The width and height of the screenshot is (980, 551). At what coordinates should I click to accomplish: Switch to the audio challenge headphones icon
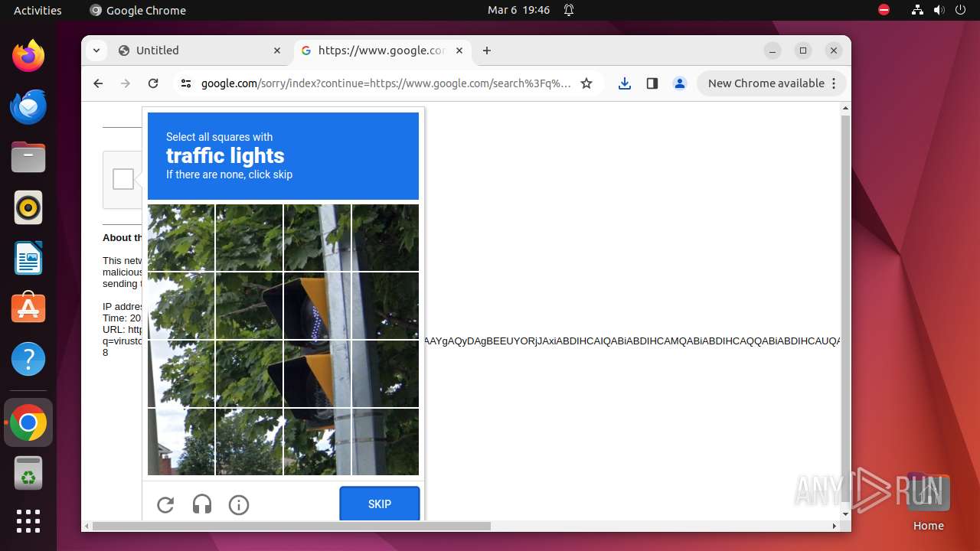(x=202, y=504)
